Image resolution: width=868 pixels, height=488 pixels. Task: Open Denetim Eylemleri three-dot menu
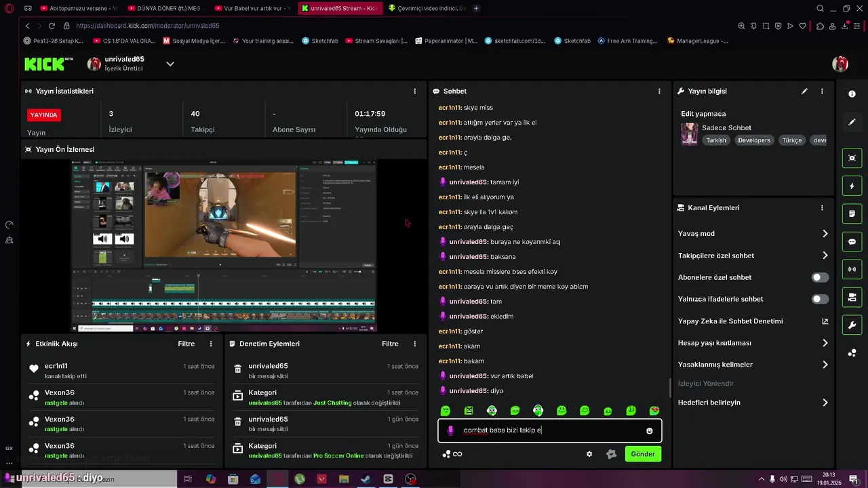point(414,344)
